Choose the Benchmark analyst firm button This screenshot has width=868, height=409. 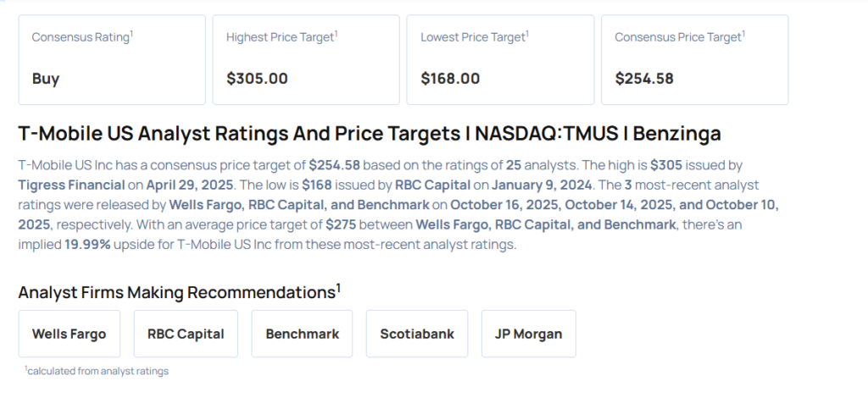[x=302, y=334]
